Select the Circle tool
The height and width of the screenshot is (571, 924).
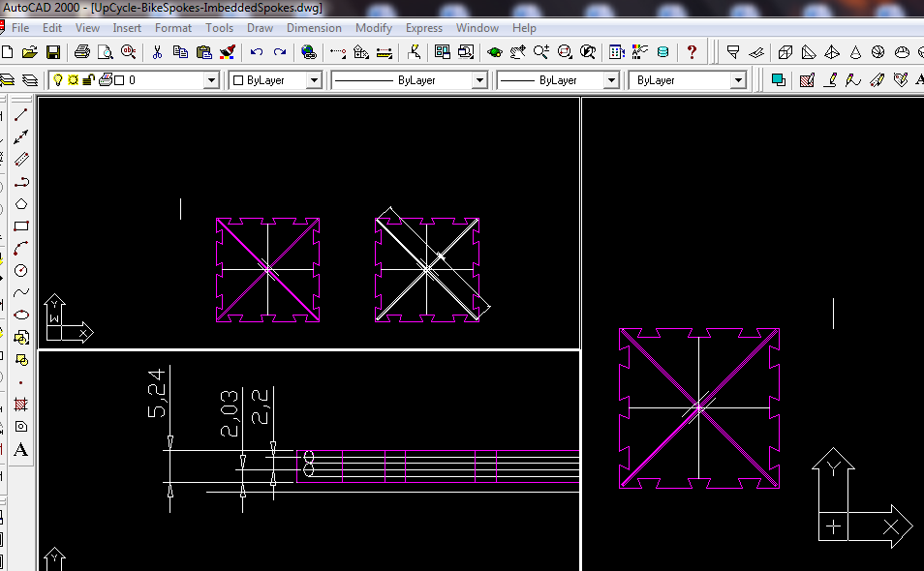click(x=20, y=271)
